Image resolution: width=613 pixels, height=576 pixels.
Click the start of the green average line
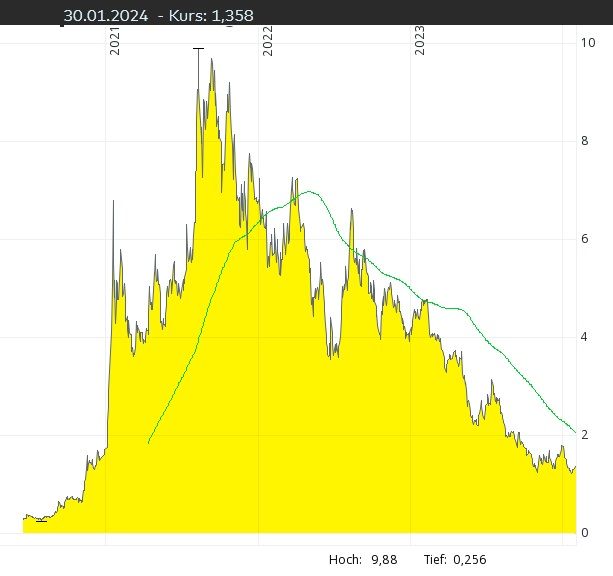[148, 442]
